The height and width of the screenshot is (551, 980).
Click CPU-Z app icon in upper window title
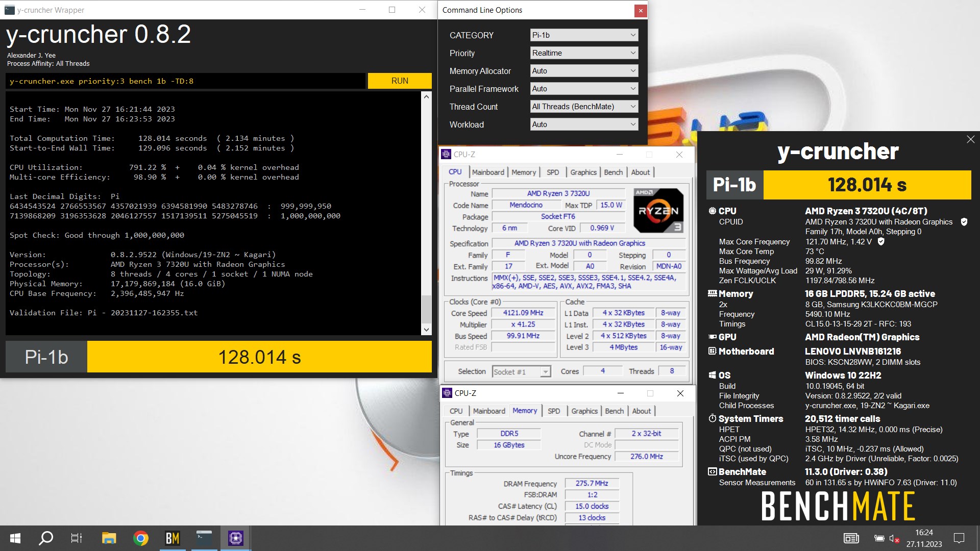point(446,154)
